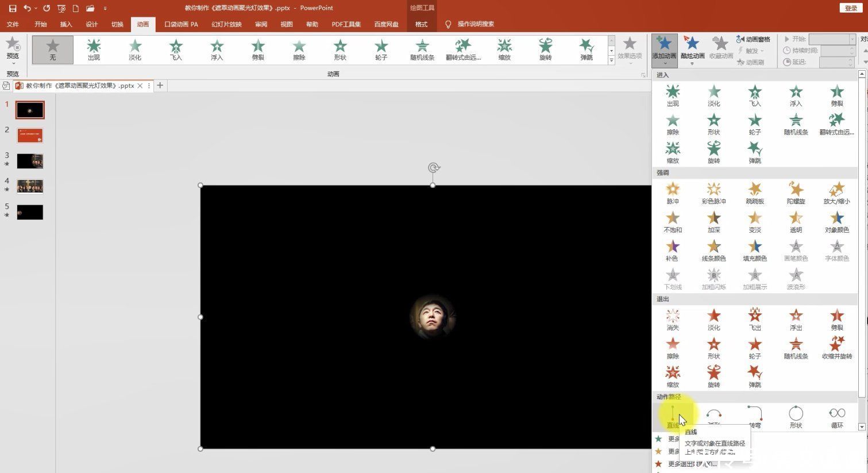Open the 动画窗格 pane

tap(753, 39)
